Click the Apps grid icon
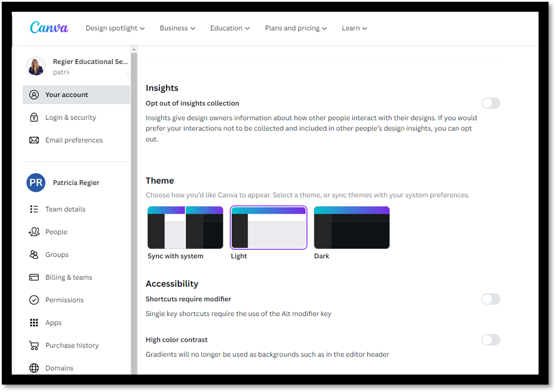 coord(34,323)
